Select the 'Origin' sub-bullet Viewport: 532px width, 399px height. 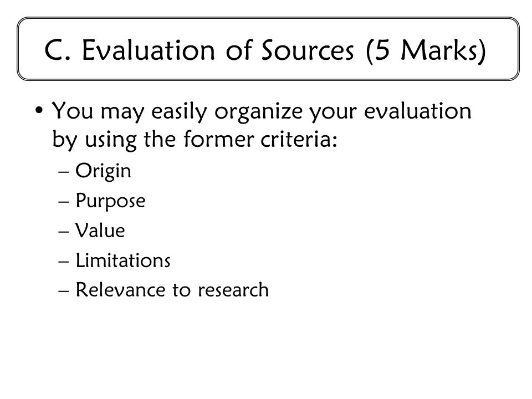tap(103, 171)
